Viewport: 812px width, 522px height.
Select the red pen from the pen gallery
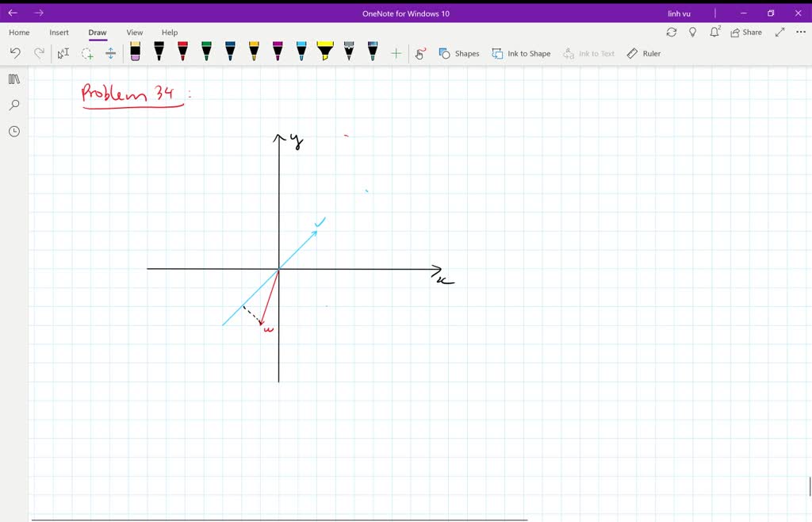(x=182, y=53)
